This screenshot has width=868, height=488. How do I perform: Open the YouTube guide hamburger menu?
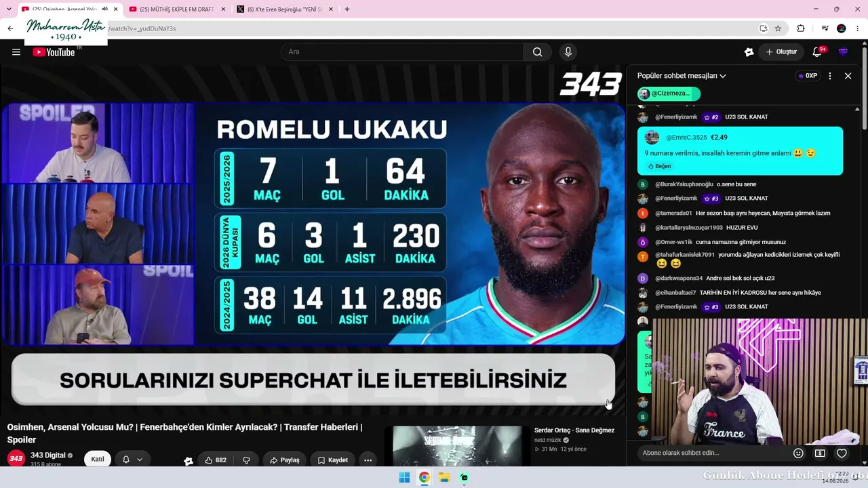pos(16,52)
